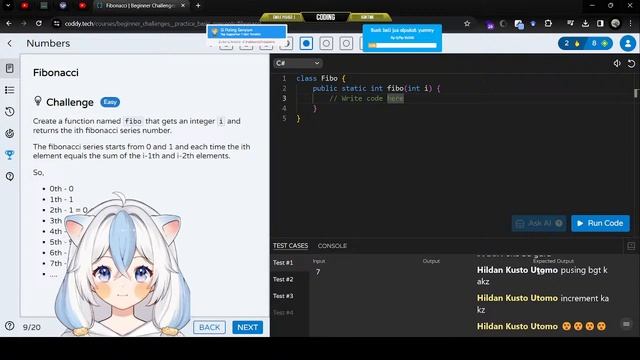Open the Chrome profile avatar
The height and width of the screenshot is (360, 640).
[616, 24]
